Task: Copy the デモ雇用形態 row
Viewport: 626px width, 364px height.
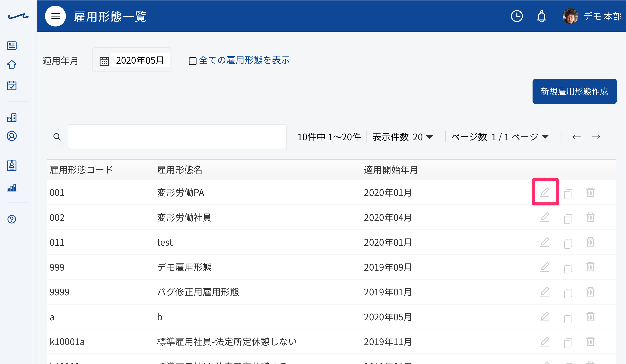Action: tap(568, 268)
